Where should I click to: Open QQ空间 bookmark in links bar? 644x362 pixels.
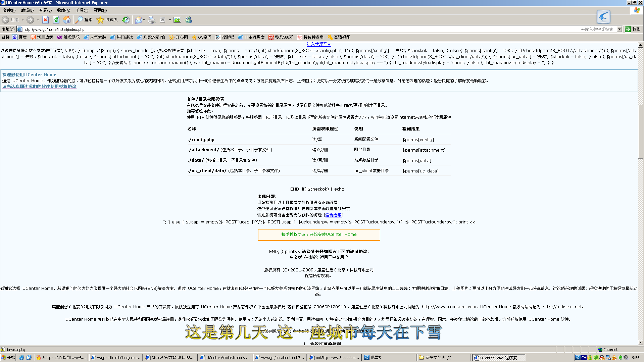coord(201,37)
